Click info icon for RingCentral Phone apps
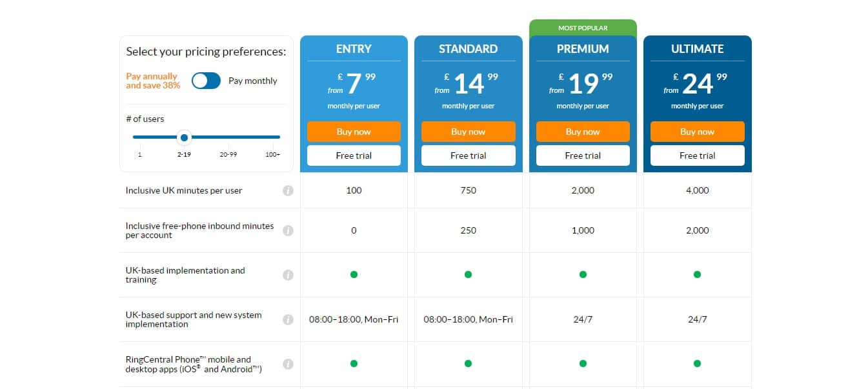The height and width of the screenshot is (389, 868). 288,364
